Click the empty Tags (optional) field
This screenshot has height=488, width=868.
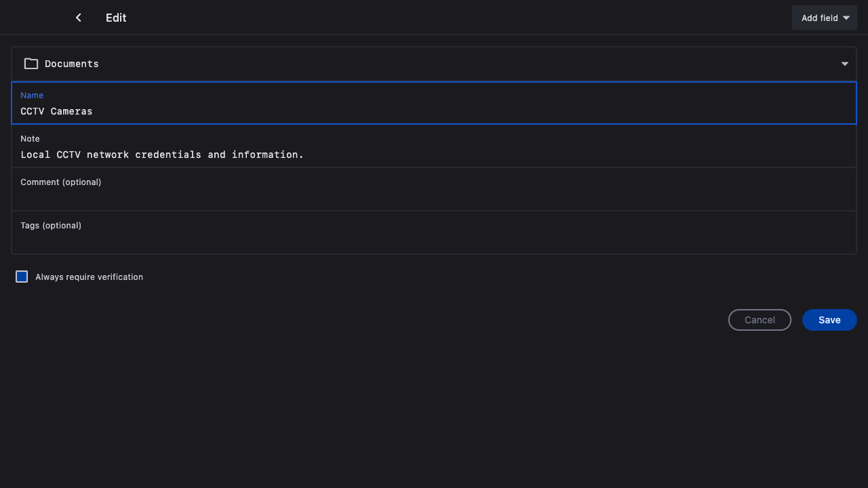point(434,241)
